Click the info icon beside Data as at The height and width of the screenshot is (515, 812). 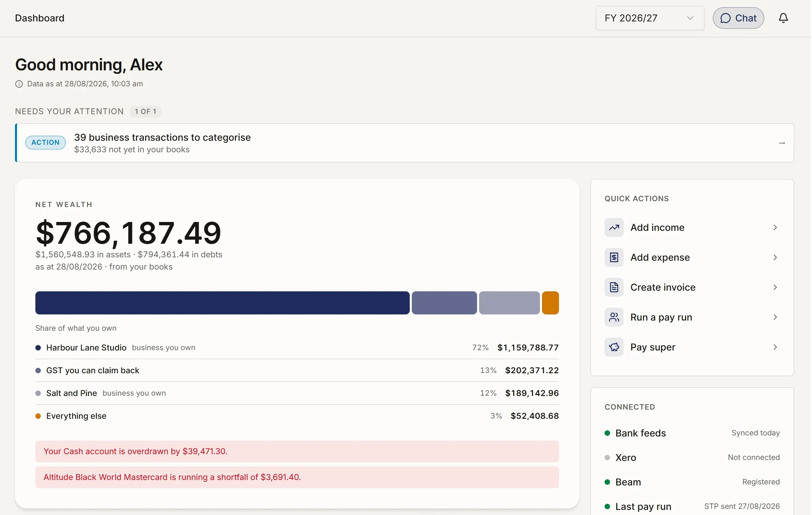(19, 84)
